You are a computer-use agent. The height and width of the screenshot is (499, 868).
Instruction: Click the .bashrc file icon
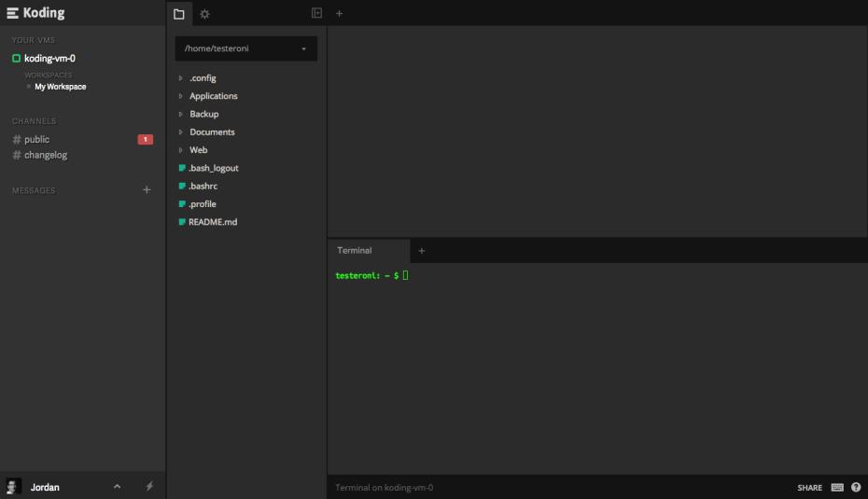click(x=182, y=186)
